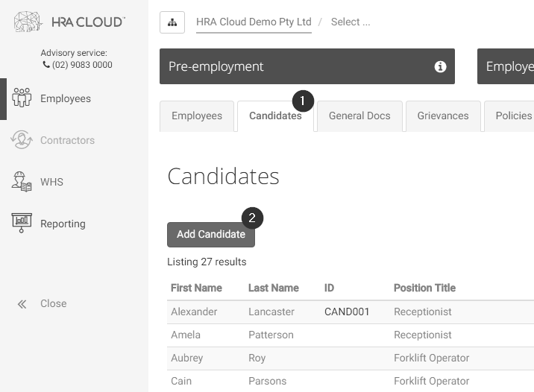
Task: Click advisory phone number (02) 9083 0000
Action: click(82, 65)
